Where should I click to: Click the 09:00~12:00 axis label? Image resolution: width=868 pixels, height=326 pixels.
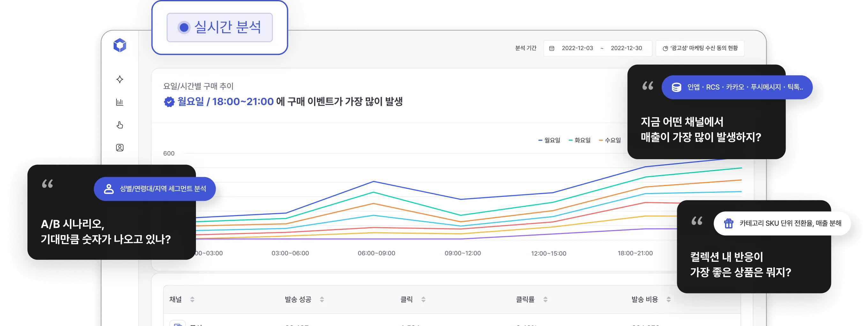tap(463, 253)
